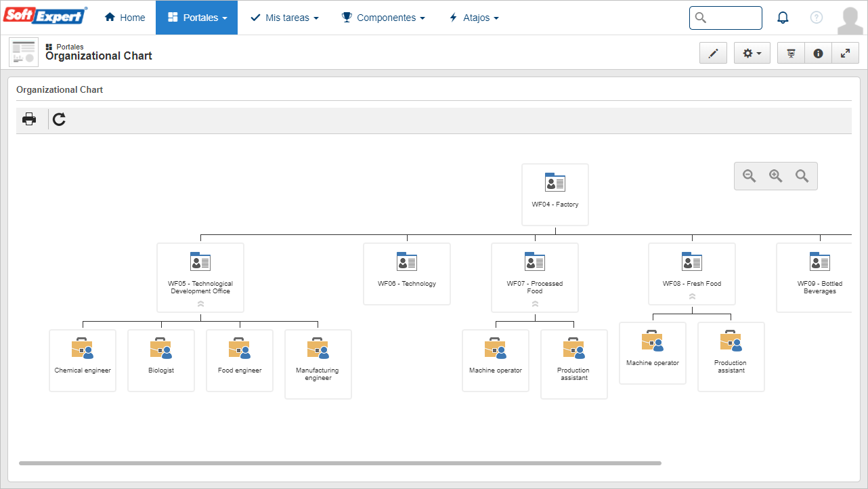Select the WF07 - Processed Food icon
868x489 pixels.
tap(535, 261)
